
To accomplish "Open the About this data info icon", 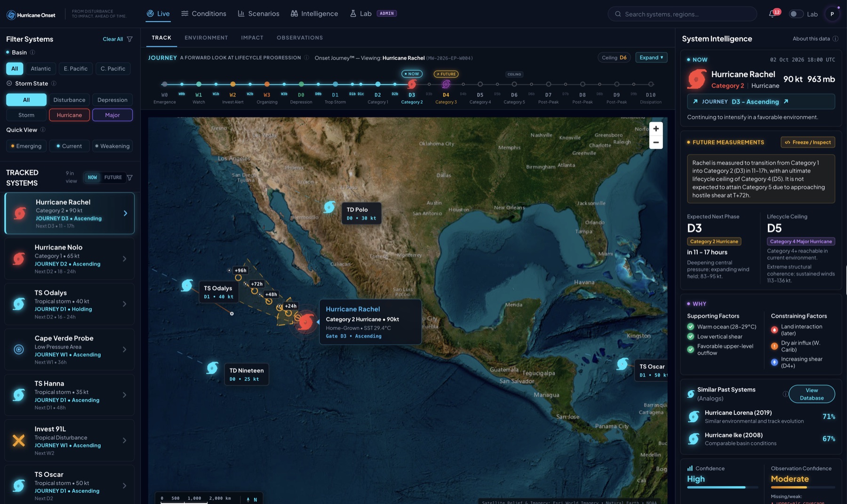I will click(x=835, y=39).
